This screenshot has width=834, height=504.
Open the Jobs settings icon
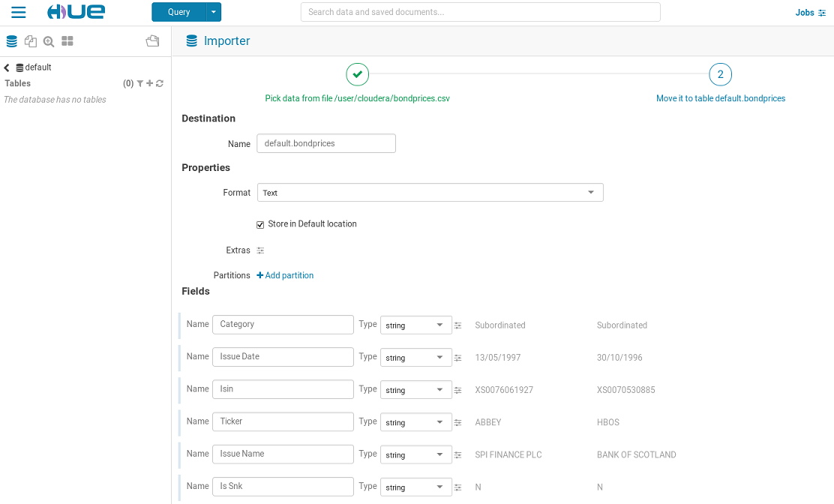tap(822, 13)
